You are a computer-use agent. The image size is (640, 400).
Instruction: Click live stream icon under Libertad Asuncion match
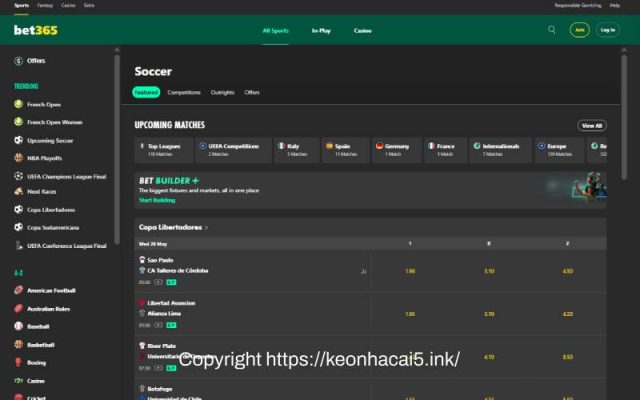coord(158,325)
